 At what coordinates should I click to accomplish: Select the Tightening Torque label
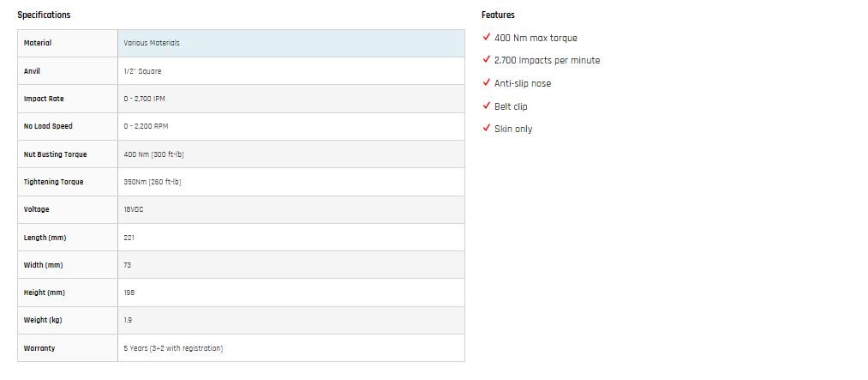(54, 182)
